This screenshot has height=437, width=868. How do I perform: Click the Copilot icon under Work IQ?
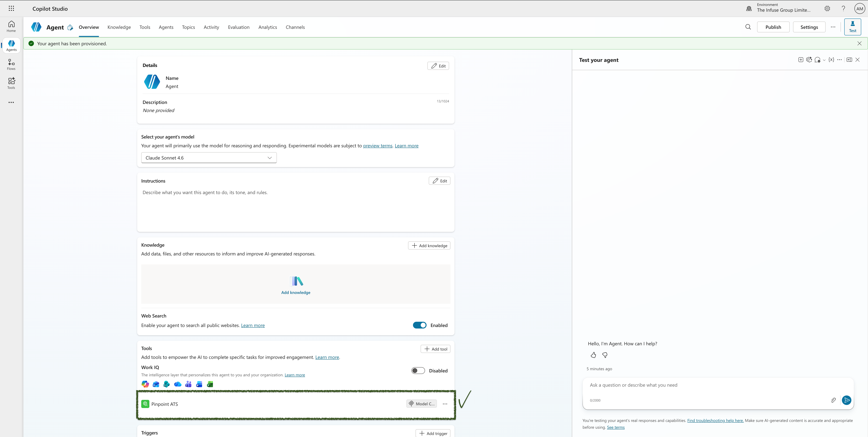[145, 384]
